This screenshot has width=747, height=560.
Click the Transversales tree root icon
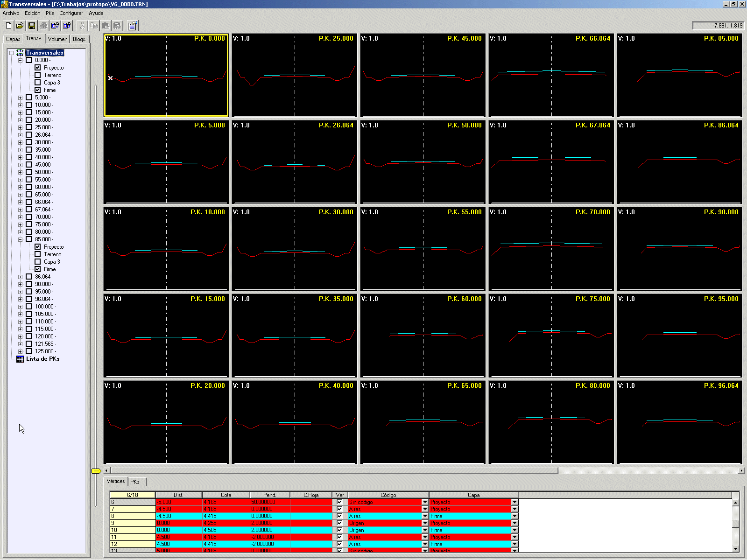click(20, 53)
